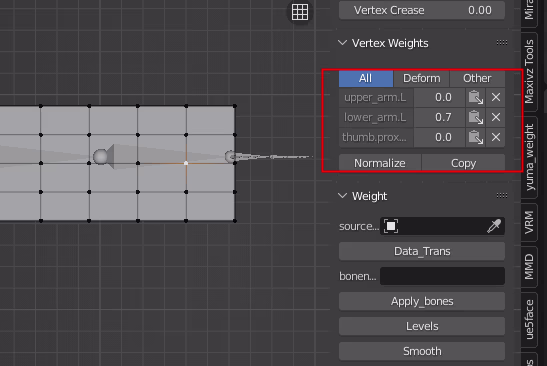Viewport: 547px width, 366px height.
Task: Paste thumb.prox weight to selected vertices
Action: coord(475,137)
